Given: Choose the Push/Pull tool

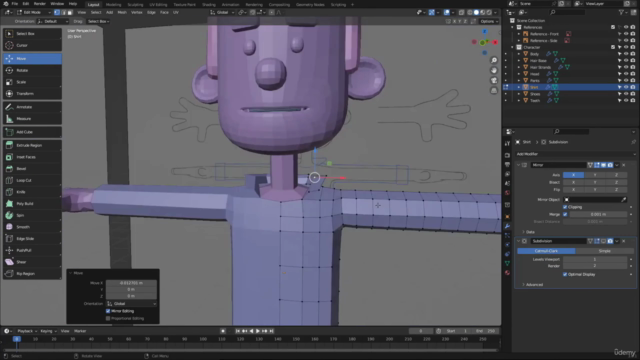Looking at the screenshot, I should click(x=32, y=250).
